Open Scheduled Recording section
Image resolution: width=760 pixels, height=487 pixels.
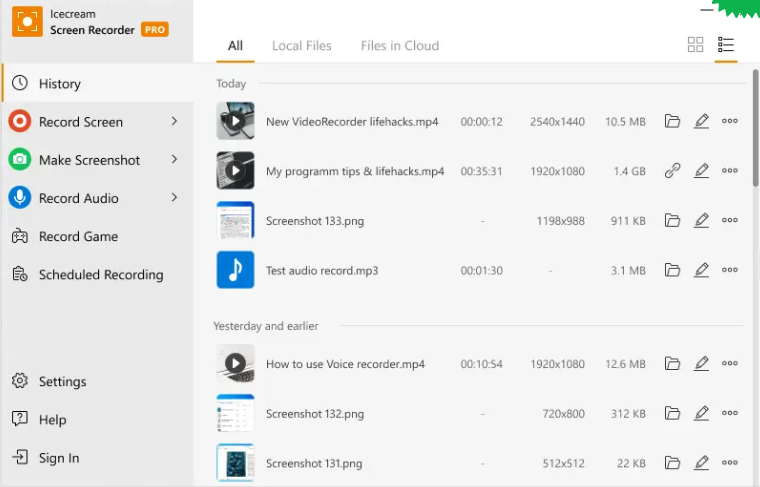click(x=100, y=275)
